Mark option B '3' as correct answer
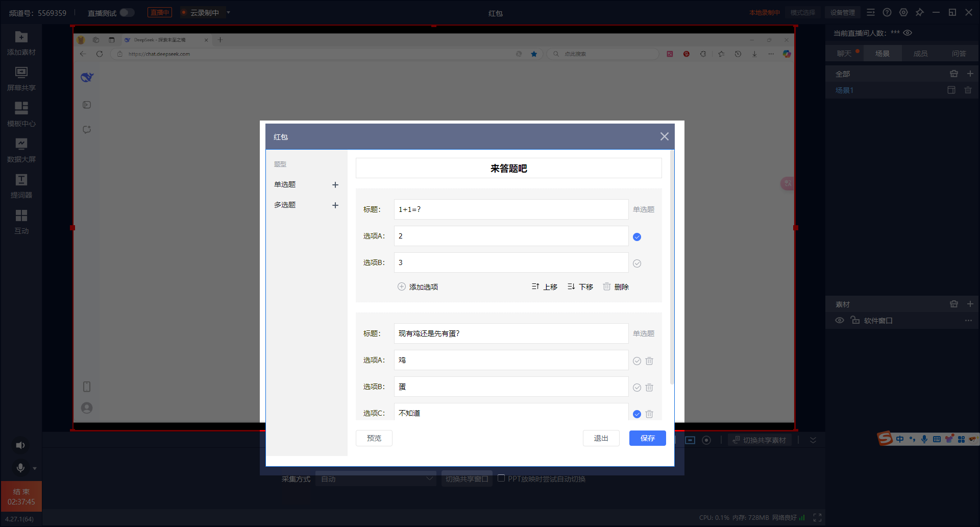The width and height of the screenshot is (980, 527). point(637,263)
